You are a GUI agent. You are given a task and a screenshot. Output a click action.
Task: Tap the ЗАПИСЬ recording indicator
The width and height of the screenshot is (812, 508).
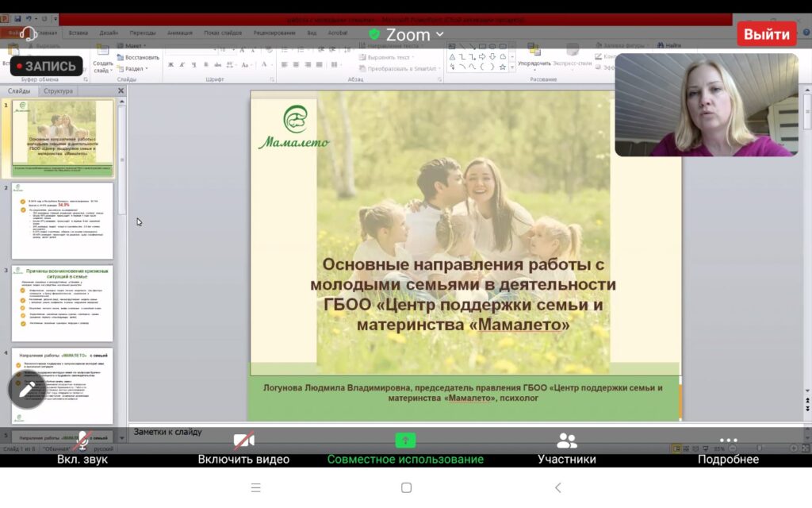click(x=46, y=67)
